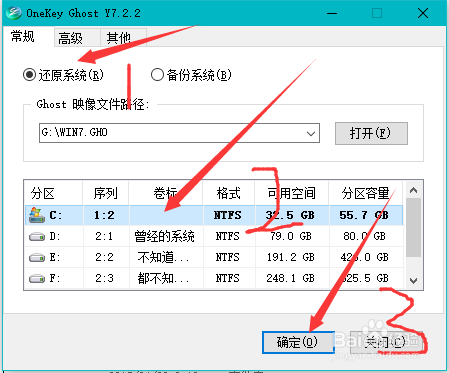This screenshot has width=449, height=373.
Task: Confirm with the 确定(O) button
Action: coord(298,342)
